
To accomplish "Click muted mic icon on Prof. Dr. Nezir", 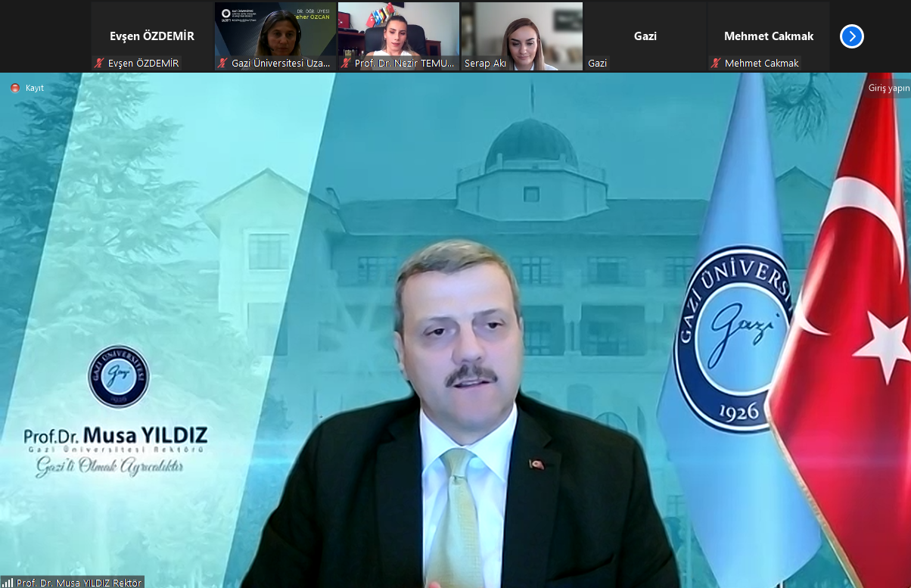I will click(346, 63).
